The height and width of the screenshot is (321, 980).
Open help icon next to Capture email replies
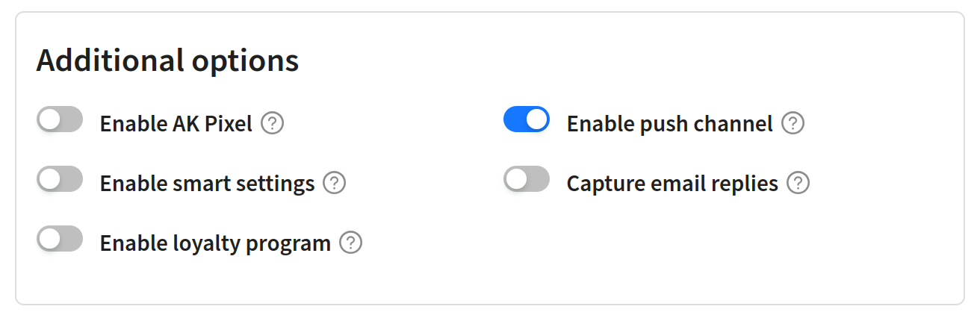click(x=798, y=183)
